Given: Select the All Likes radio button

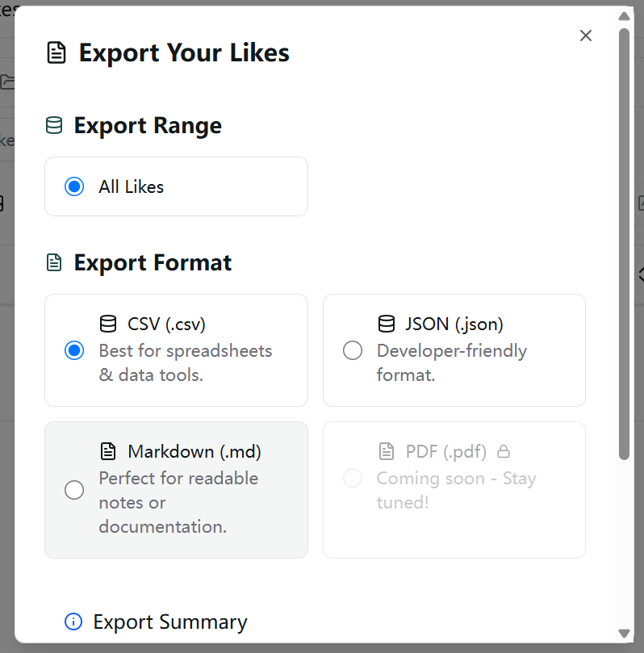Looking at the screenshot, I should (74, 187).
